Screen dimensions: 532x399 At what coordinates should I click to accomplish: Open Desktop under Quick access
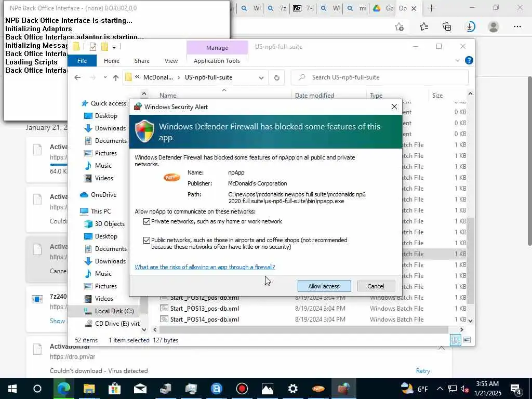pyautogui.click(x=106, y=116)
